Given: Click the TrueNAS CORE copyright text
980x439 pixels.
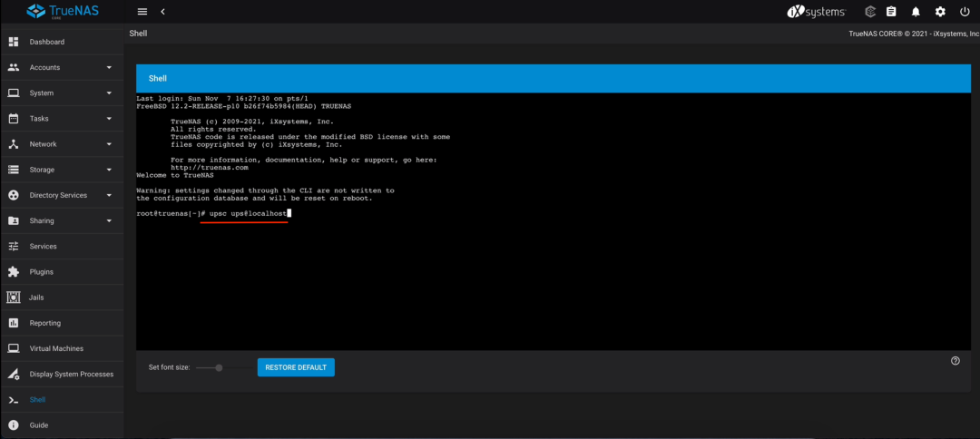Looking at the screenshot, I should tap(914, 34).
